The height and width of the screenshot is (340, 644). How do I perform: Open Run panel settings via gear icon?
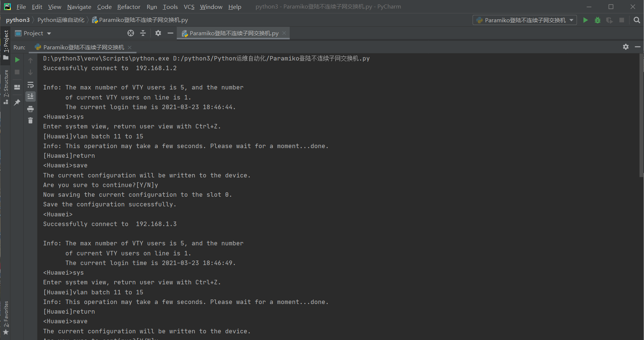[x=626, y=47]
